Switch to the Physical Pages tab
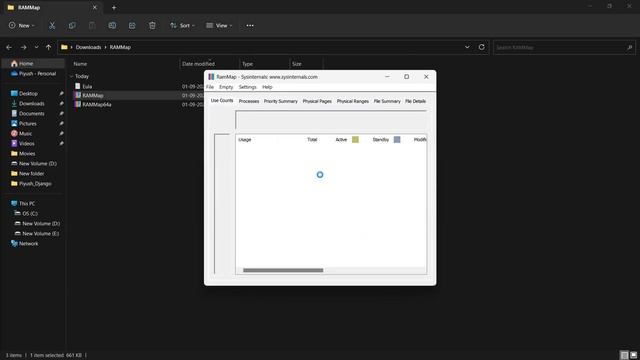The height and width of the screenshot is (360, 640). pyautogui.click(x=317, y=101)
